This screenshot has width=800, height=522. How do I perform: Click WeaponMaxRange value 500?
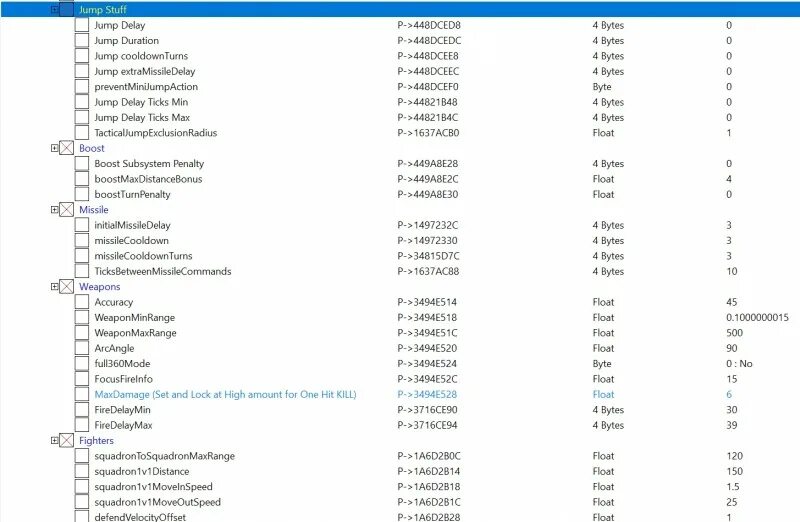pos(735,333)
